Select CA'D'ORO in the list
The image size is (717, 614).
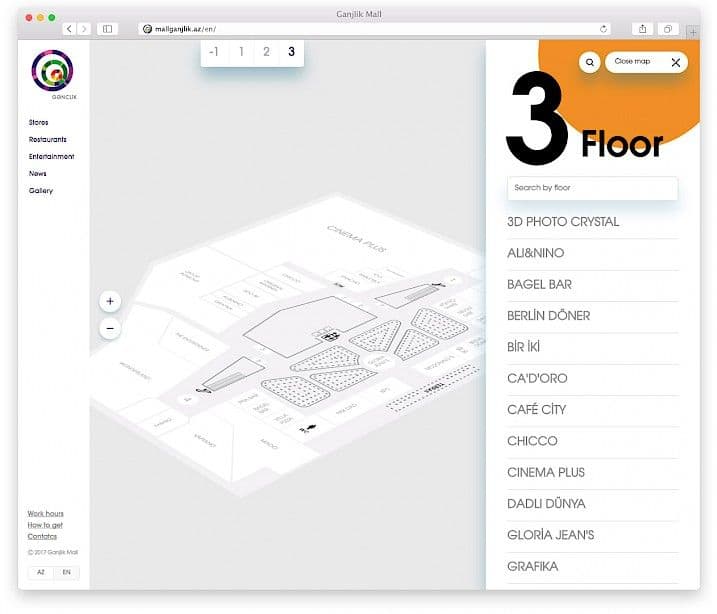[x=593, y=379]
